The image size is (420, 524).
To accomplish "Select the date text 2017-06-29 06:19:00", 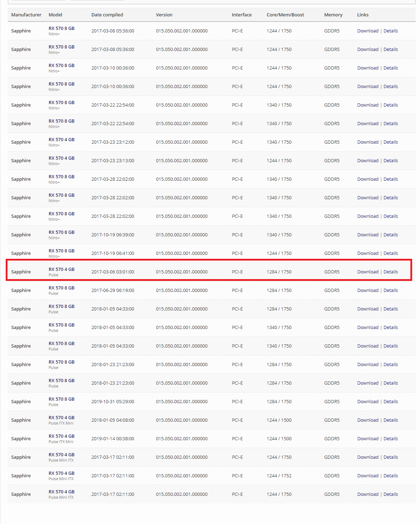I will 113,290.
